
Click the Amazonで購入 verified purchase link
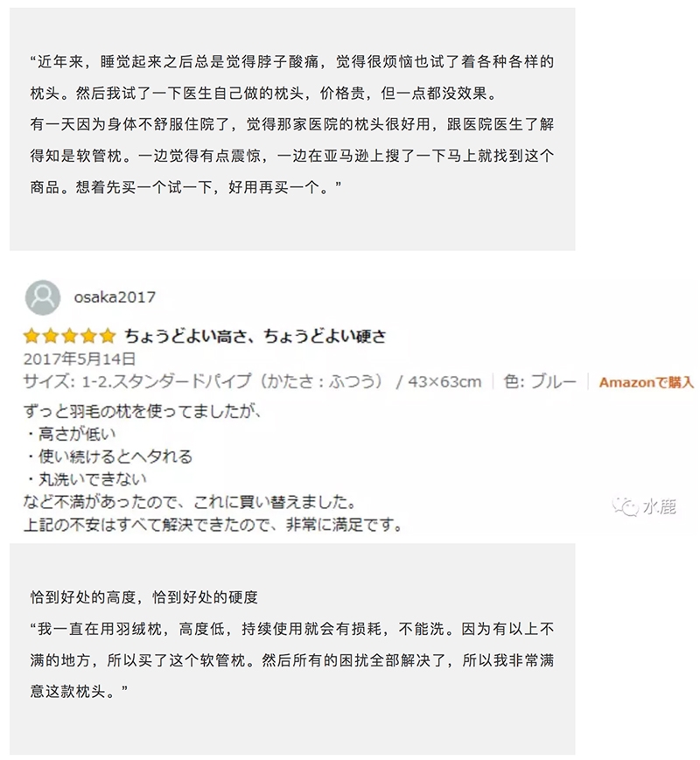pyautogui.click(x=646, y=382)
